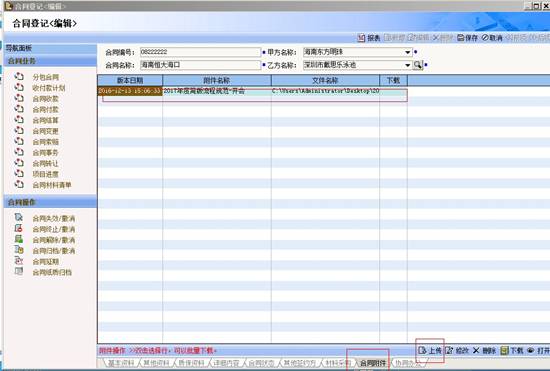
Task: Click the icon beside 合同转让
Action: [x=19, y=163]
